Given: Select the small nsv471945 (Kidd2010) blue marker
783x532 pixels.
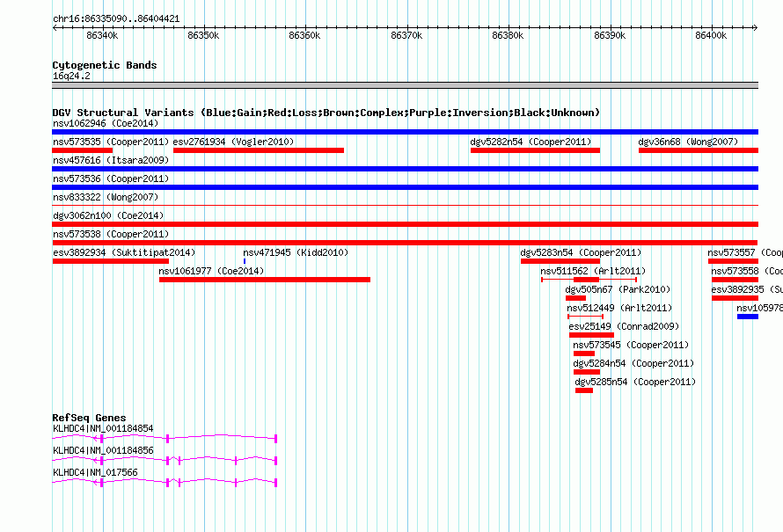Looking at the screenshot, I should click(x=245, y=261).
